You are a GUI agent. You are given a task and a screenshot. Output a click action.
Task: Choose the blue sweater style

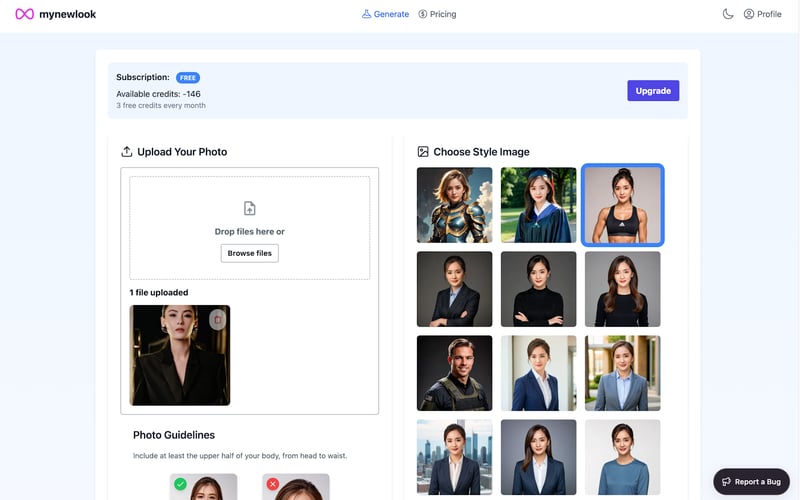tap(622, 457)
